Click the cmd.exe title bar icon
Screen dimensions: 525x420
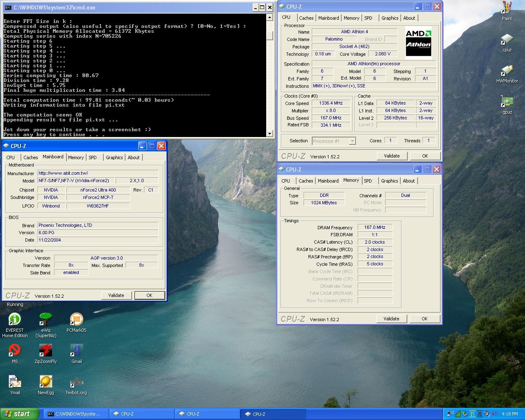coord(8,7)
